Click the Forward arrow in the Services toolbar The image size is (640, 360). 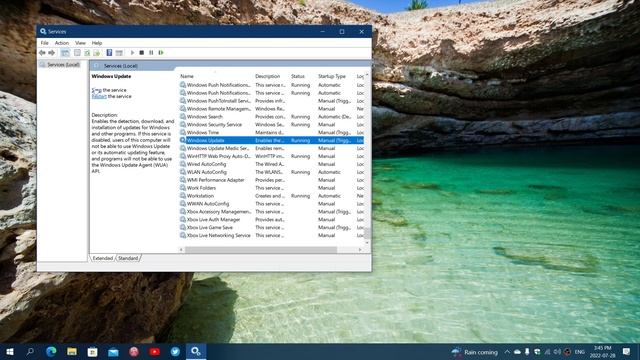pos(51,53)
